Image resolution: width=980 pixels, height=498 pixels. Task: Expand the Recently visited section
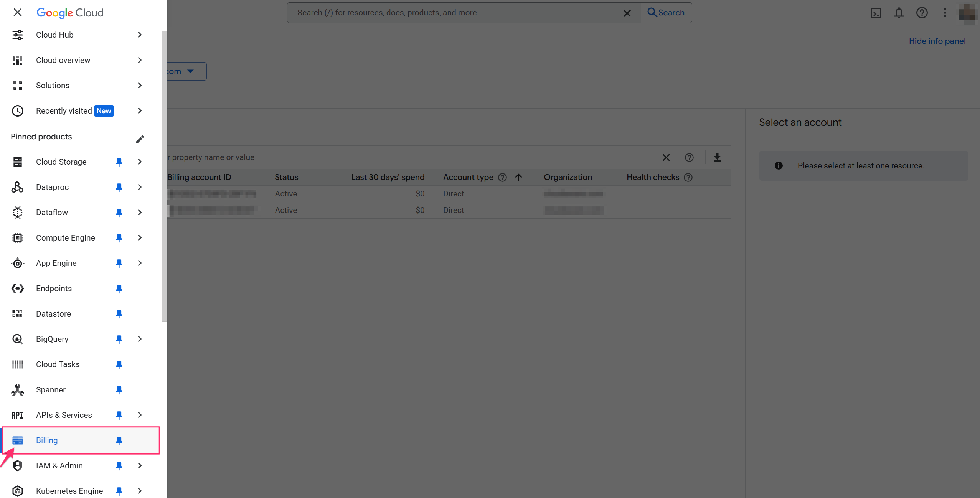[140, 110]
